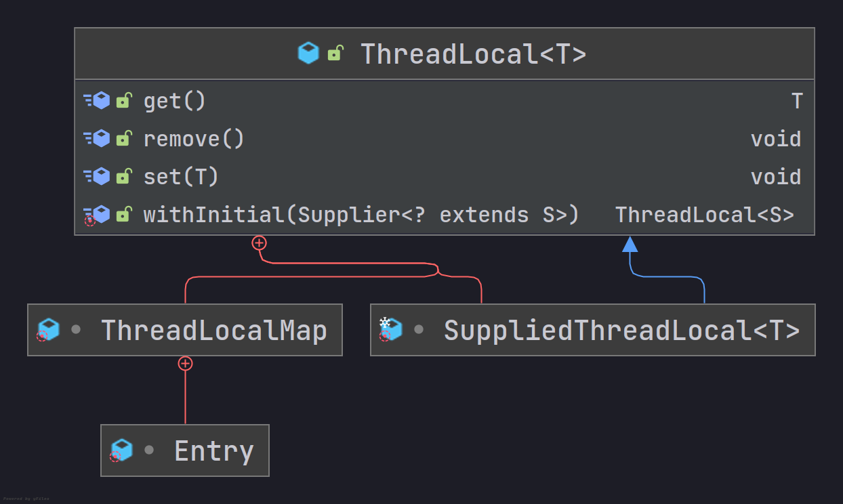The image size is (843, 504).
Task: Click the ThreadLocal<S> return type text
Action: click(x=705, y=215)
